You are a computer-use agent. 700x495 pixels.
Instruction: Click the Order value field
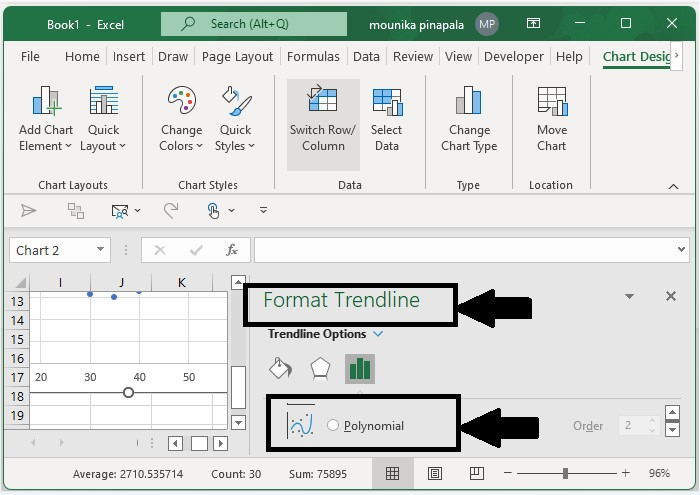tap(639, 425)
